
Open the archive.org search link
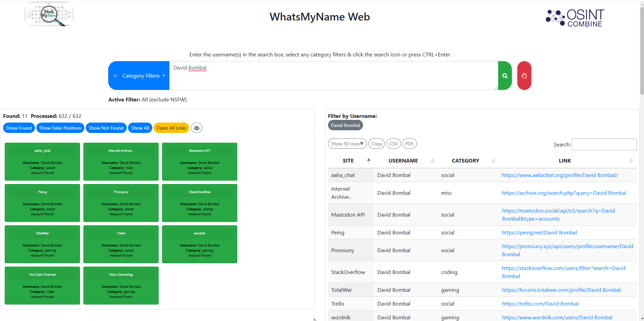(564, 193)
